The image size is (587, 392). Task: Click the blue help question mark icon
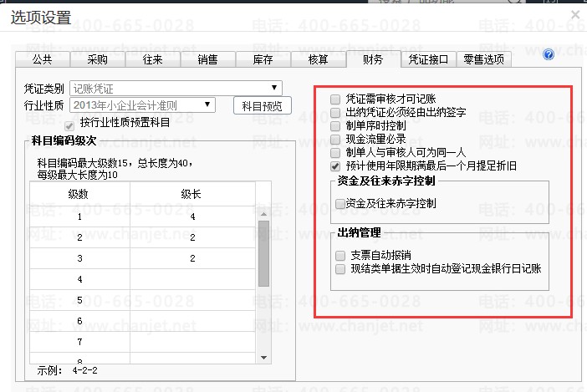click(x=549, y=54)
